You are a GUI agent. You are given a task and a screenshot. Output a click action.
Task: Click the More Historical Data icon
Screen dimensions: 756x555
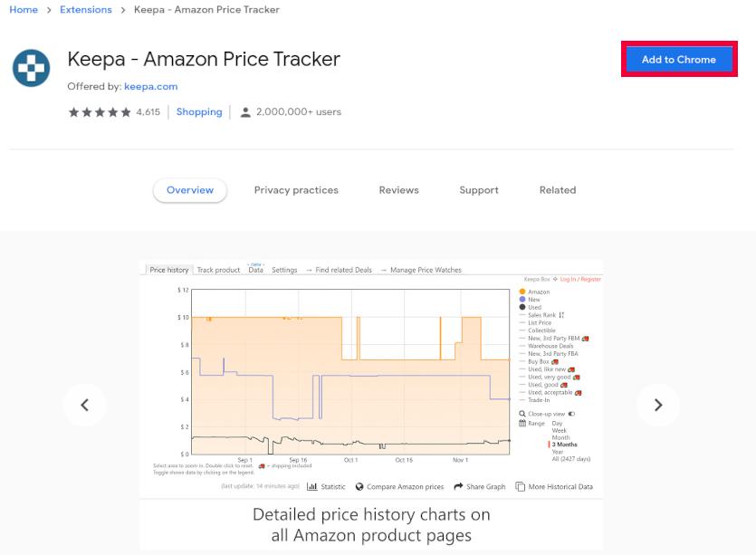[521, 486]
